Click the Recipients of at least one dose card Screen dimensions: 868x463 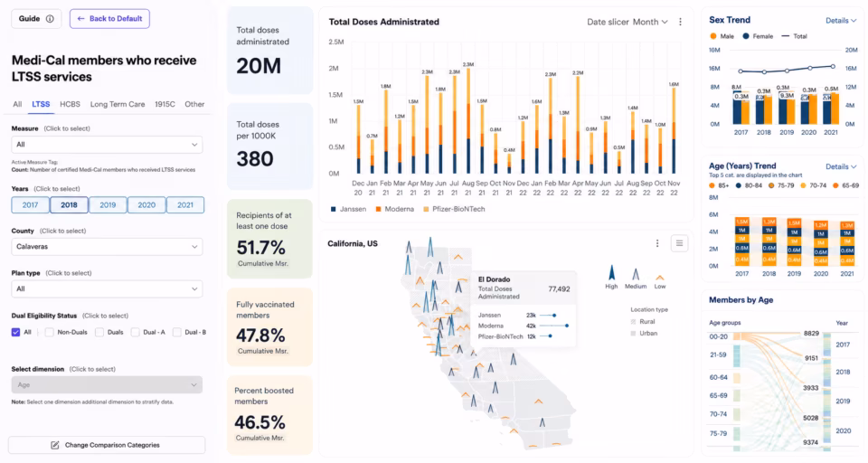pyautogui.click(x=270, y=239)
